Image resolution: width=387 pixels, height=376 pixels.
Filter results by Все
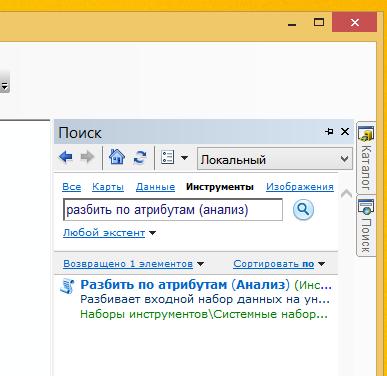[x=72, y=187]
